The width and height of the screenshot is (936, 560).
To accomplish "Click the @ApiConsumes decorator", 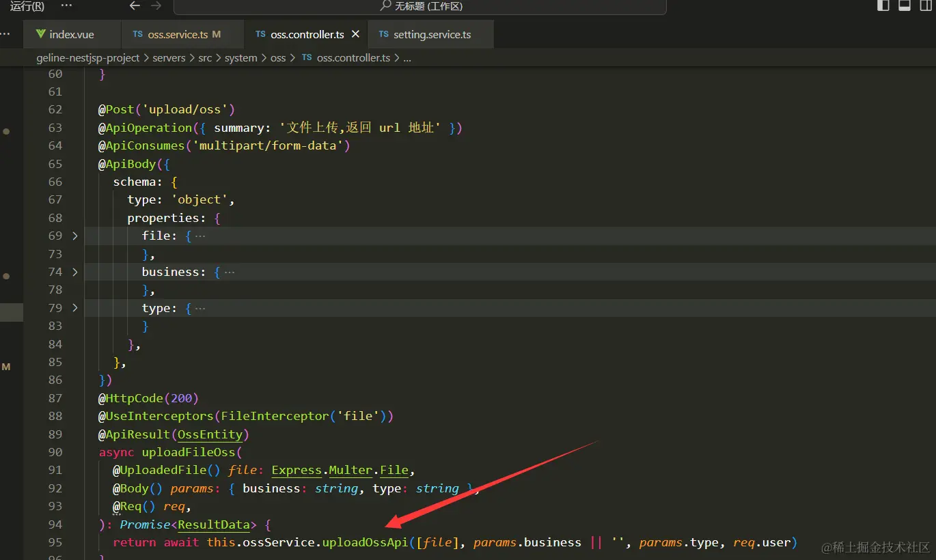I will pyautogui.click(x=142, y=145).
